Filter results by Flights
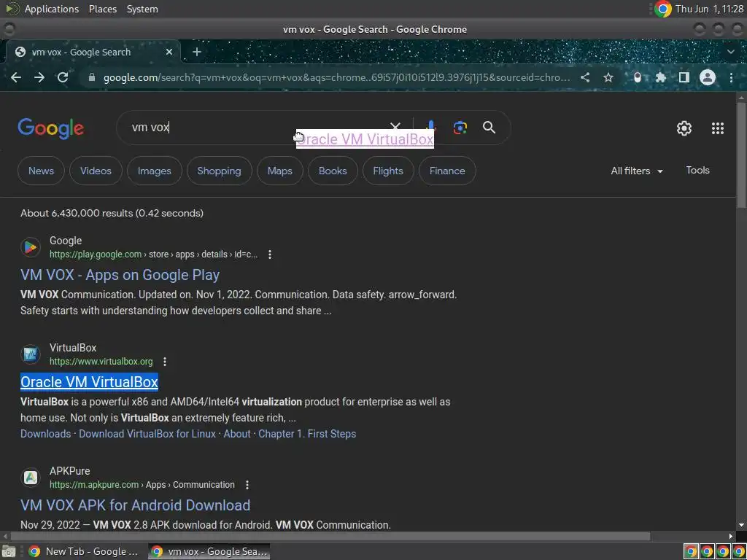 [x=388, y=171]
